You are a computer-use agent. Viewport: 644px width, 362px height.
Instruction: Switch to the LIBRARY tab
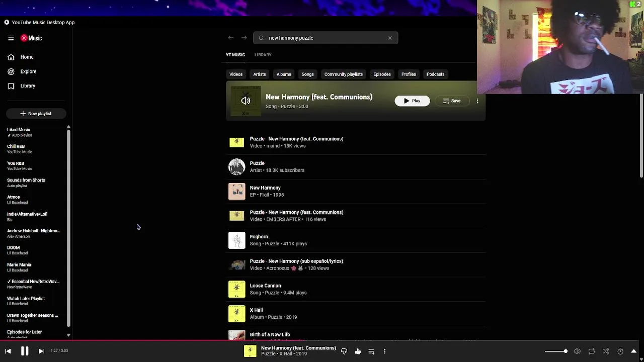point(263,55)
